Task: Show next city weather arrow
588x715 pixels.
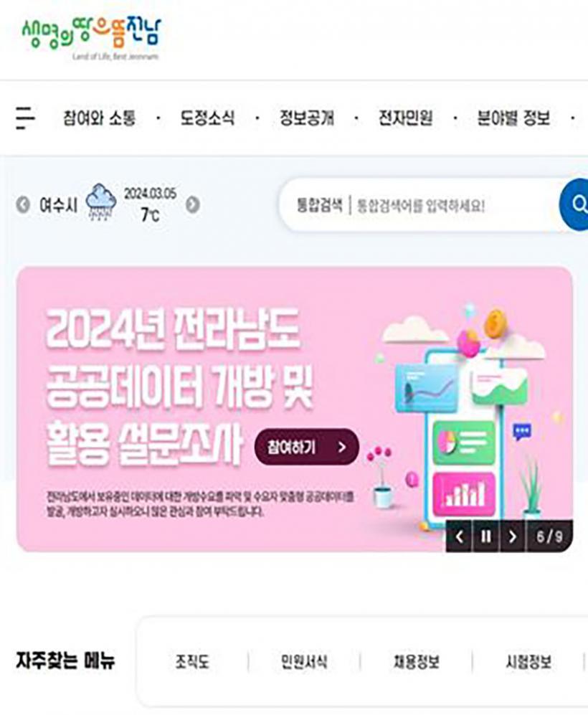Action: (193, 204)
